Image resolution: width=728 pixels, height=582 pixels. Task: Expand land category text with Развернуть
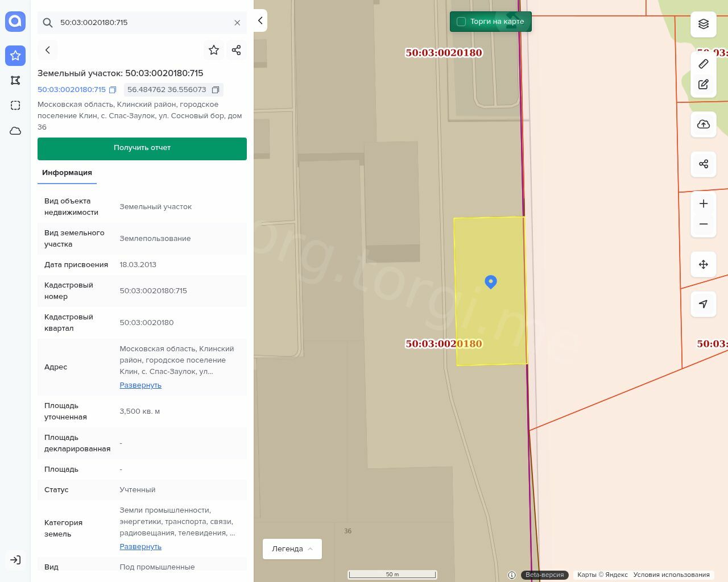pos(140,547)
